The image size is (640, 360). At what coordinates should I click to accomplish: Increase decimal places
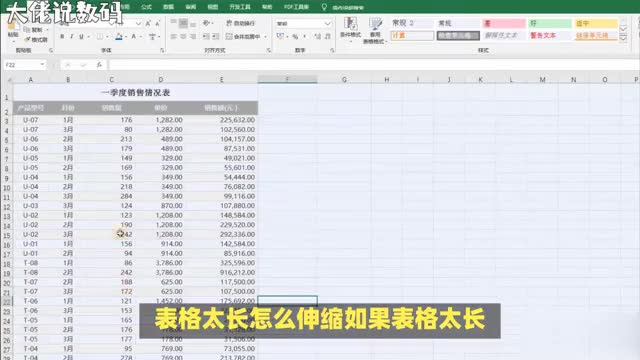click(318, 37)
